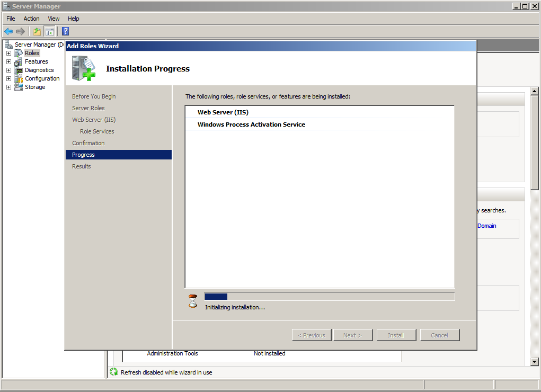Click the 'Installation Progress' heading

click(x=148, y=69)
